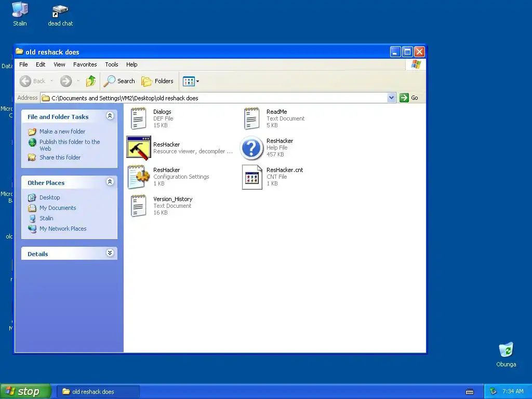Click the Publish to Web globe icon
The height and width of the screenshot is (399, 532).
[32, 142]
